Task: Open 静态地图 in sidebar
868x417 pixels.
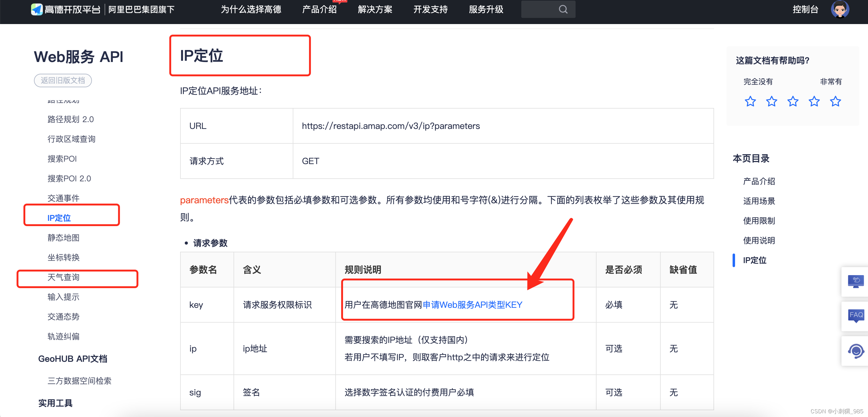Action: click(x=63, y=238)
